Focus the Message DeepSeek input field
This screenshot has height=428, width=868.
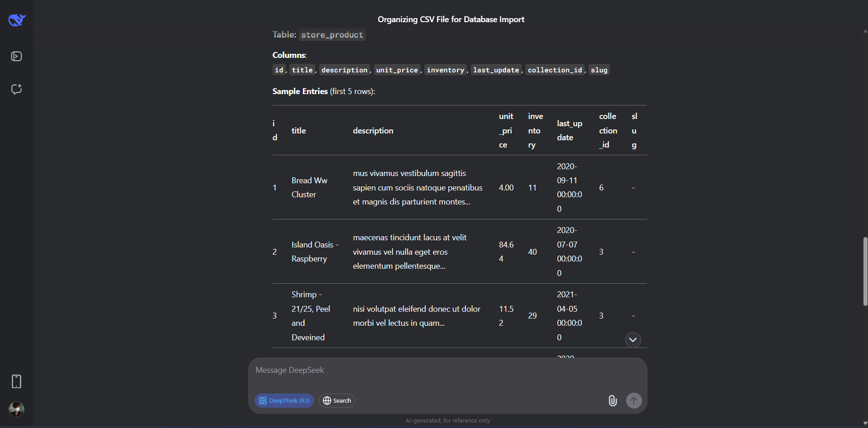tap(447, 371)
